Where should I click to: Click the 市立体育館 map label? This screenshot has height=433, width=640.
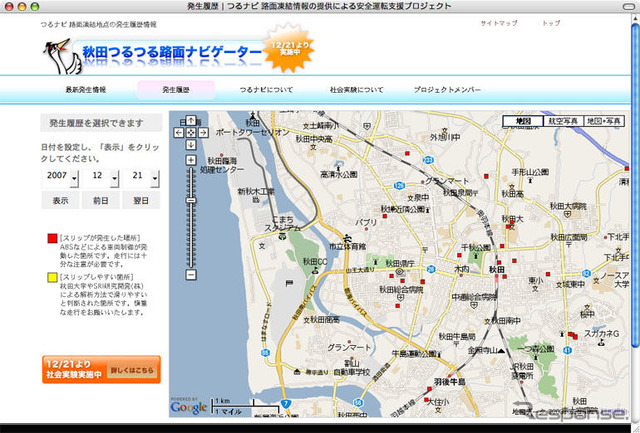coord(347,246)
